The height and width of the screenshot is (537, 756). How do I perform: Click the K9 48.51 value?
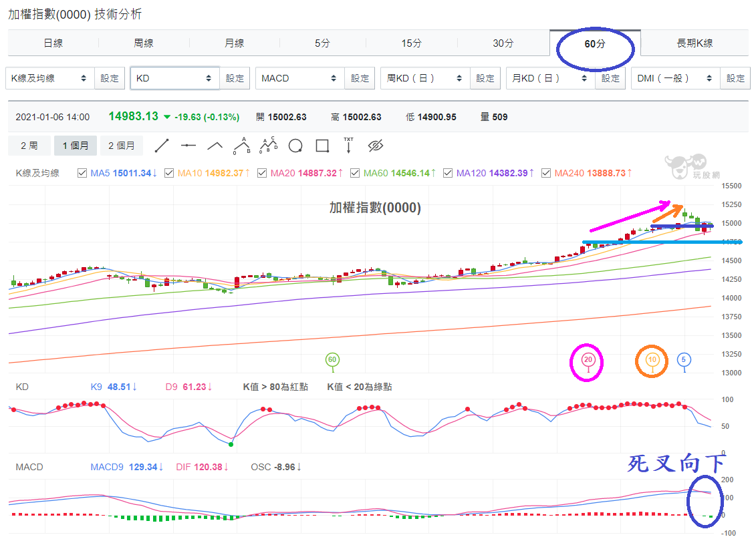click(x=114, y=387)
